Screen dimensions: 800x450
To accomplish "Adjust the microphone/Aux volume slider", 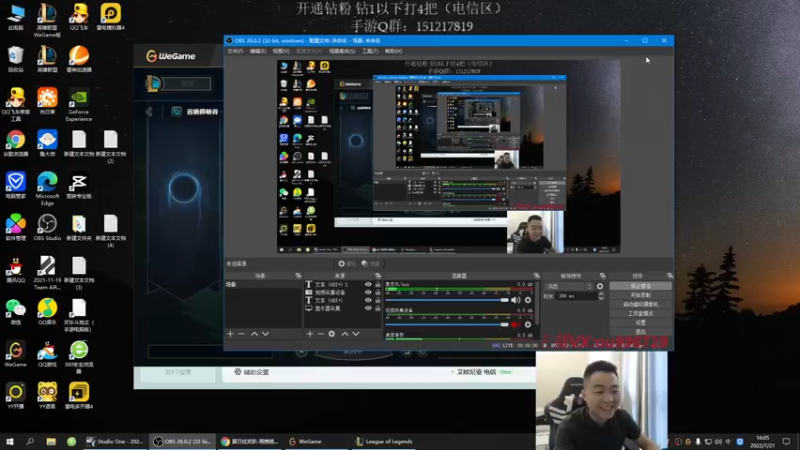I will [x=447, y=300].
